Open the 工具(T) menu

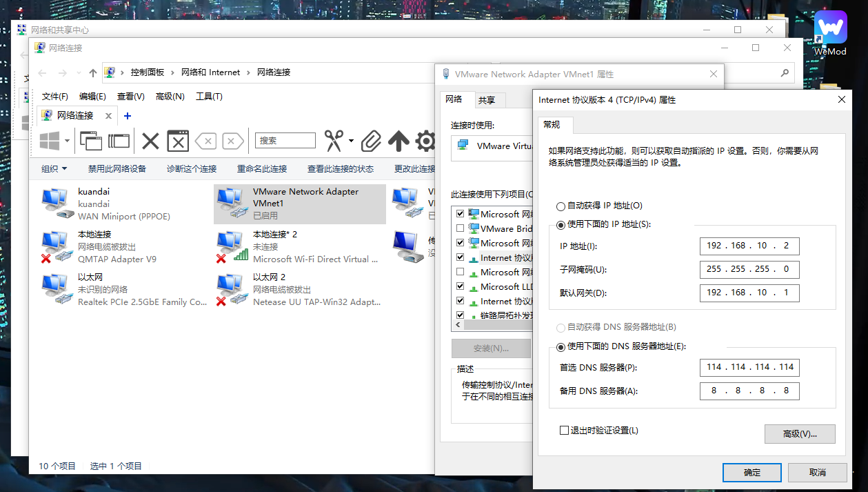[209, 97]
